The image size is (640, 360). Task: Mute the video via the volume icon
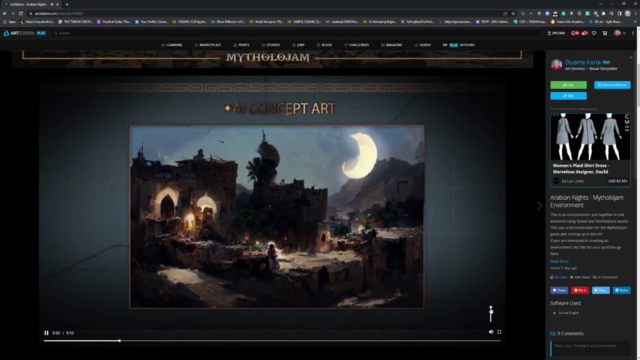(491, 332)
